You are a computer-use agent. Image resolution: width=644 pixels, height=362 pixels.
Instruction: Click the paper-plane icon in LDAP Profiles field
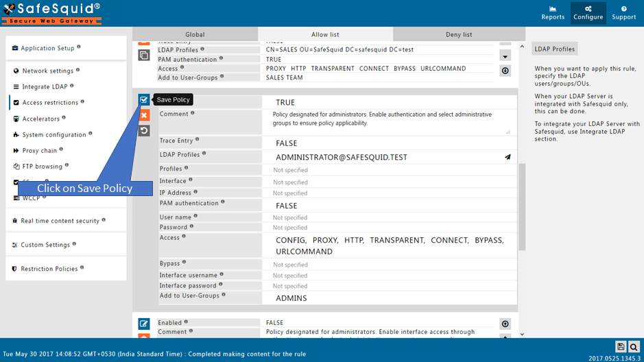pos(508,157)
